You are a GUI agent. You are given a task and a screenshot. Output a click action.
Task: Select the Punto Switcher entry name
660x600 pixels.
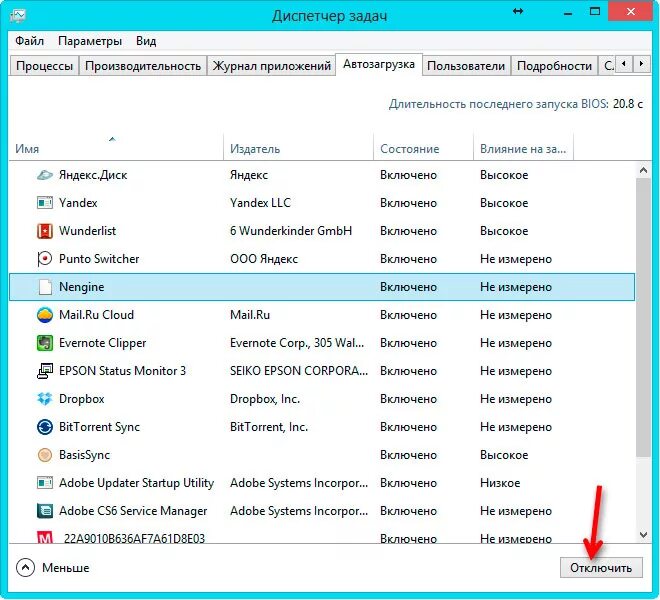pyautogui.click(x=99, y=259)
